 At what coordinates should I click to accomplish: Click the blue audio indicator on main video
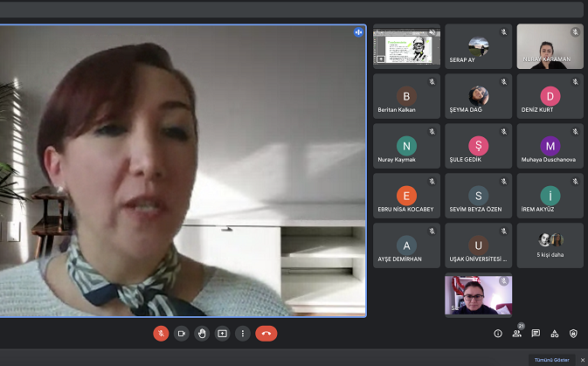coord(358,32)
